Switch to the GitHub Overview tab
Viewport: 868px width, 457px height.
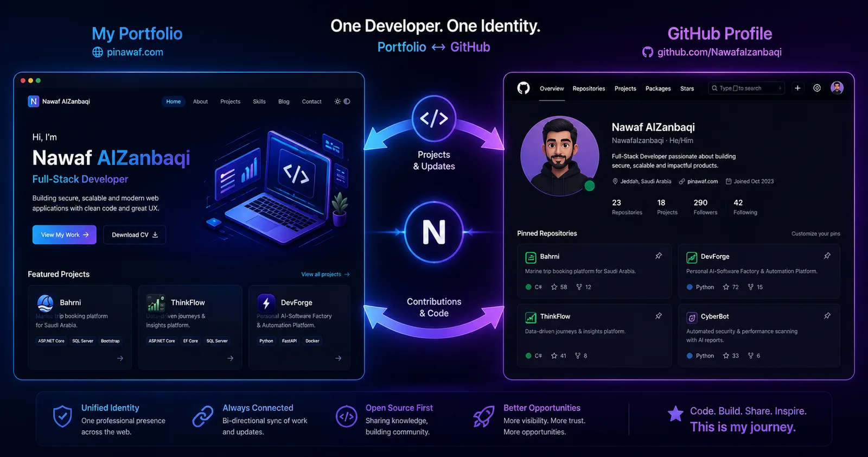click(552, 88)
